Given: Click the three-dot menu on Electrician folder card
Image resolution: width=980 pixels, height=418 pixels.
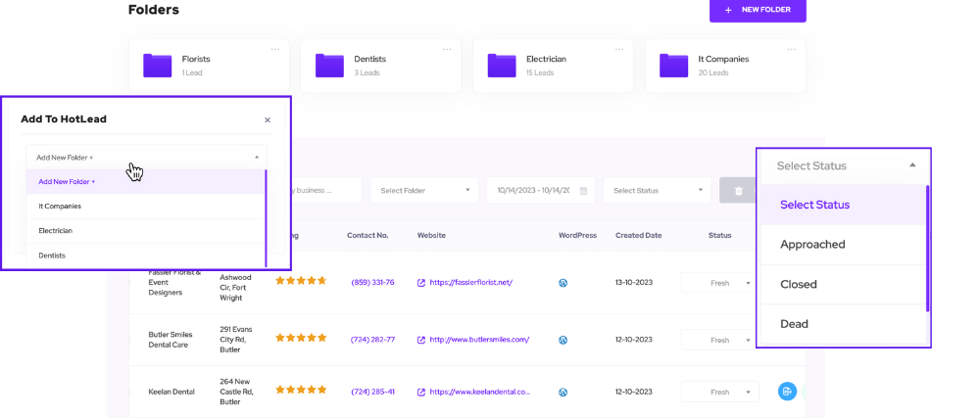Looking at the screenshot, I should 618,49.
